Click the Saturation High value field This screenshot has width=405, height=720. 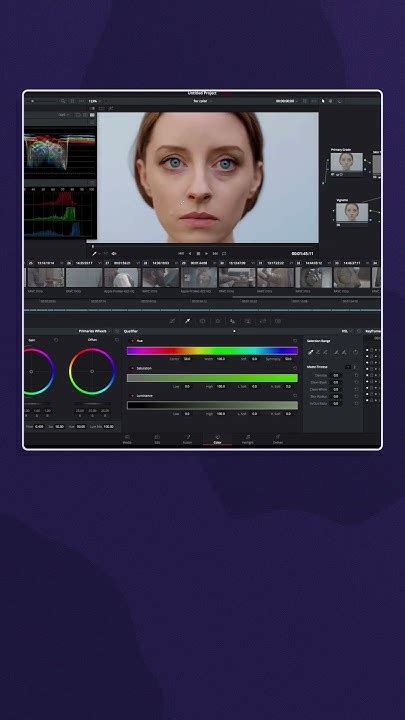point(221,387)
